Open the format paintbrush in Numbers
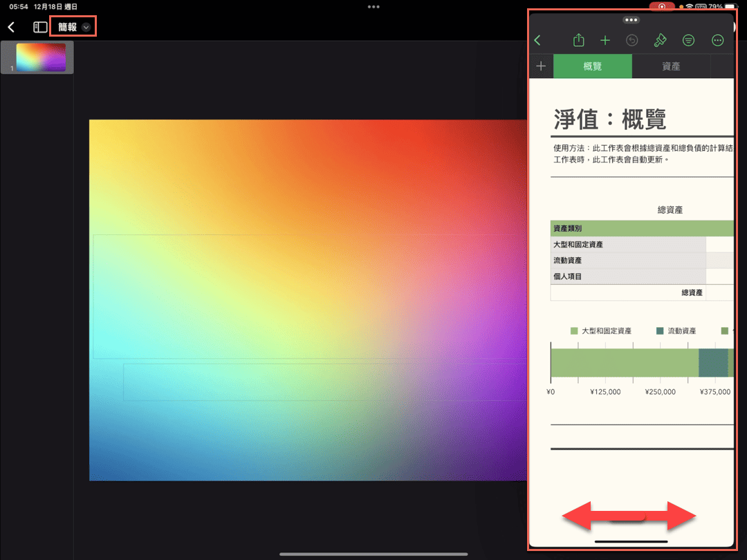747x560 pixels. coord(660,41)
